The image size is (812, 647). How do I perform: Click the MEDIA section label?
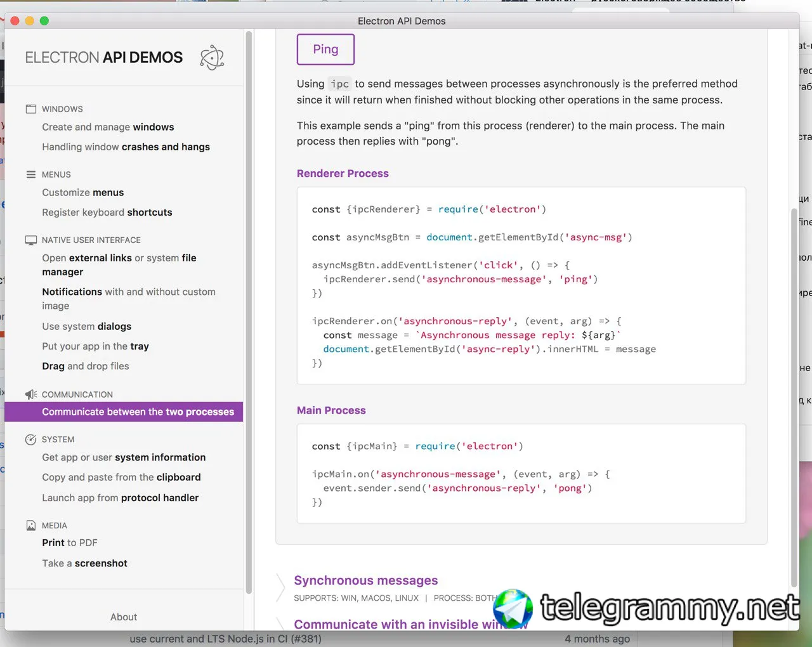55,525
